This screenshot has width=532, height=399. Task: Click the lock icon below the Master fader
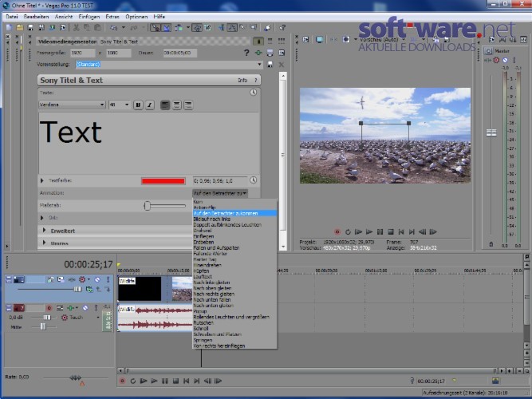tap(491, 244)
